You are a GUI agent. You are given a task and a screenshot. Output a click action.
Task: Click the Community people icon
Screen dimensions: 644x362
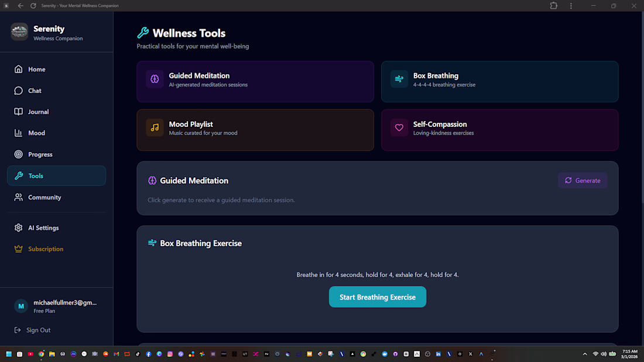coord(19,198)
